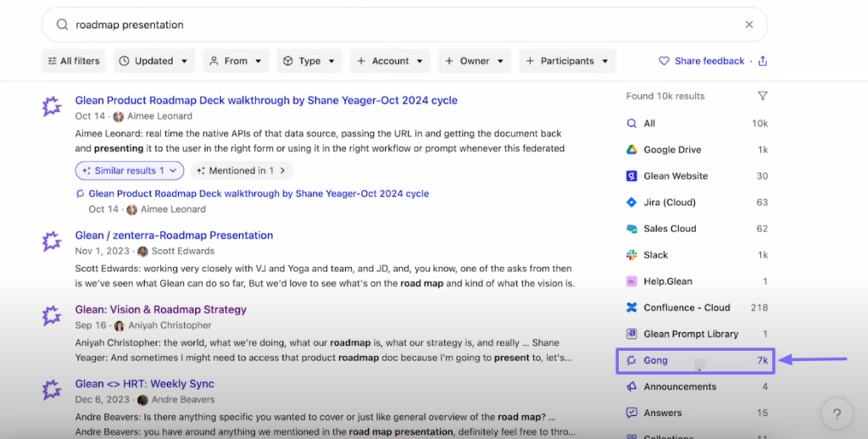Filter results by Glean Prompt Library

coord(697,334)
